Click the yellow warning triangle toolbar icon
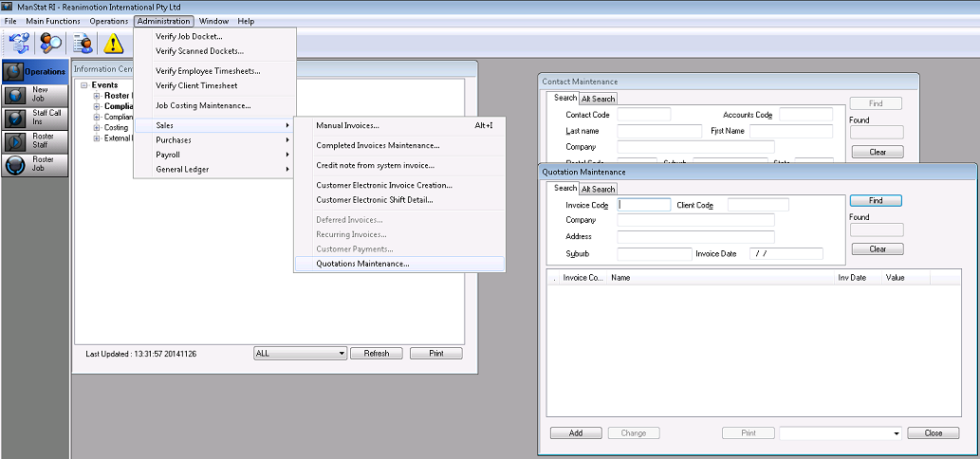The height and width of the screenshot is (459, 980). (x=114, y=43)
